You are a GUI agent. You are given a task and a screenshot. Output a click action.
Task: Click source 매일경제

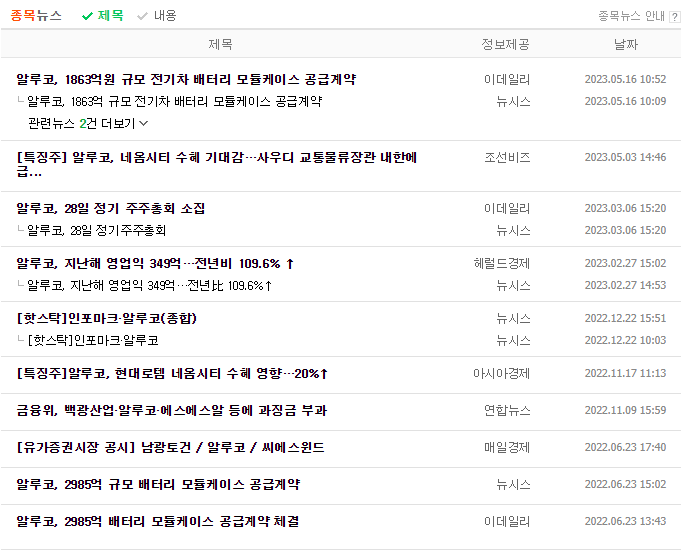[507, 448]
